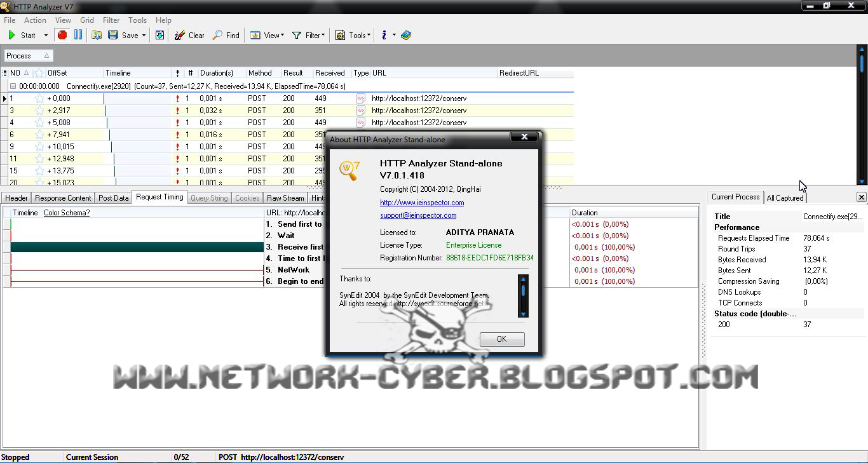Switch to the Raw Stream tab

pos(285,198)
